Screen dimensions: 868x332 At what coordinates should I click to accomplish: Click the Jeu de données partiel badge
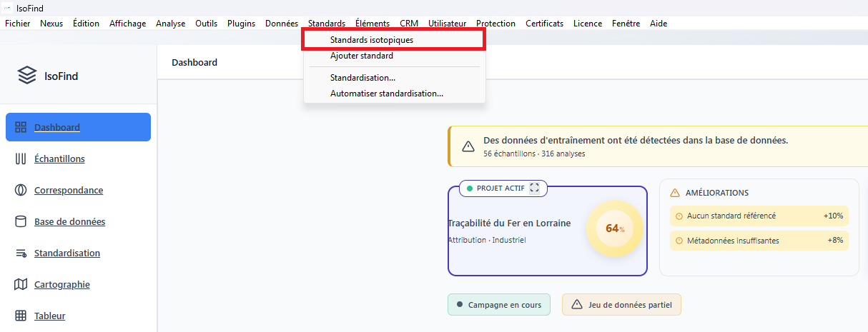622,305
